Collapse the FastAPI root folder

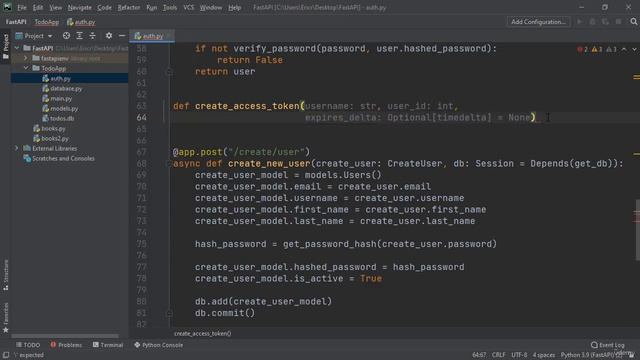[x=17, y=48]
